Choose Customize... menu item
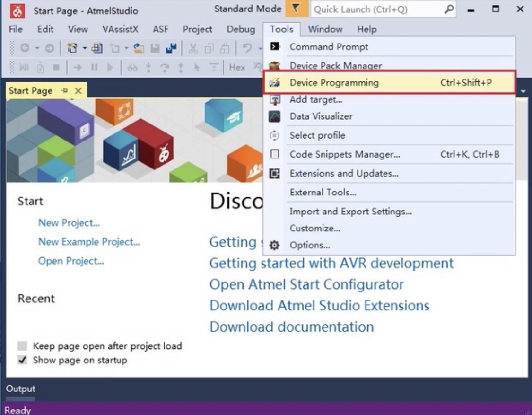532x415 pixels. (389, 228)
